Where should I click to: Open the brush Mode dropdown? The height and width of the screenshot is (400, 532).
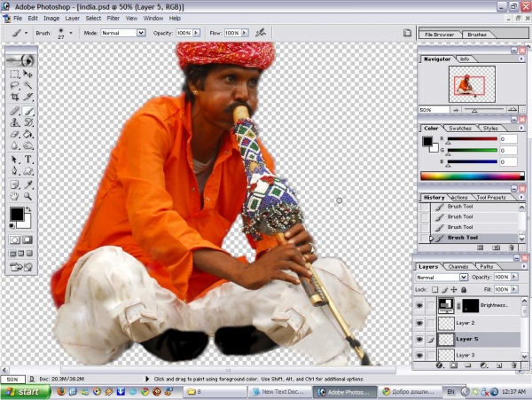coord(141,33)
